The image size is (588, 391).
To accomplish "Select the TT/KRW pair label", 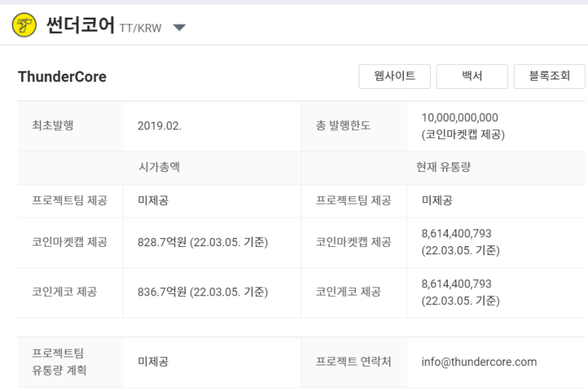I will pos(140,28).
